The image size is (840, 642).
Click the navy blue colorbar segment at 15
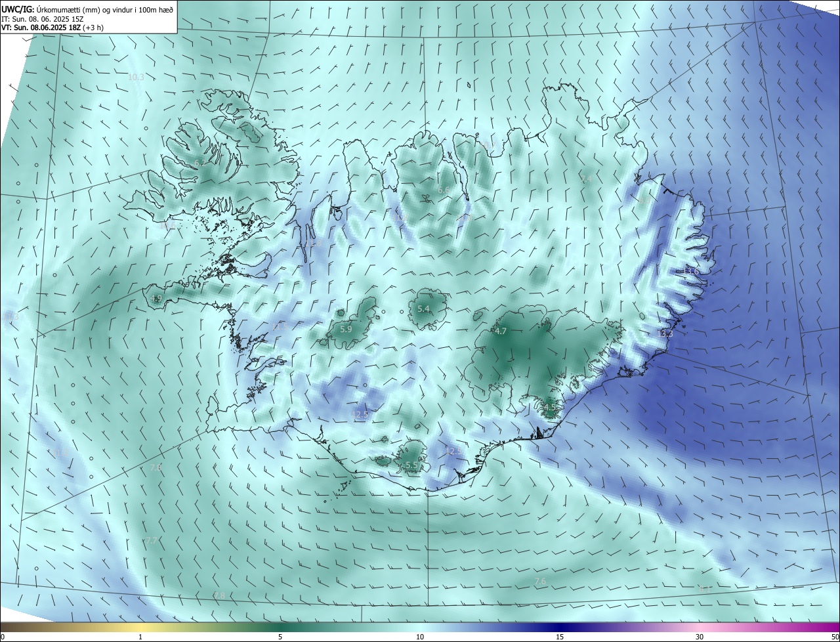point(560,627)
